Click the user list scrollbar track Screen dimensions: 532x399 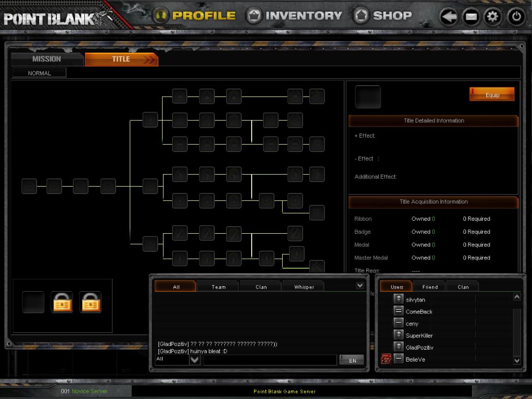(x=517, y=328)
